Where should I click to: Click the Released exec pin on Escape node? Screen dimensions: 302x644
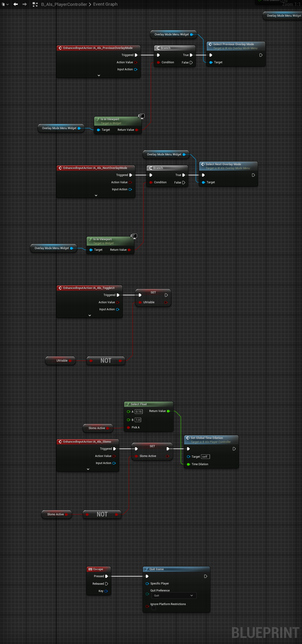tap(107, 584)
